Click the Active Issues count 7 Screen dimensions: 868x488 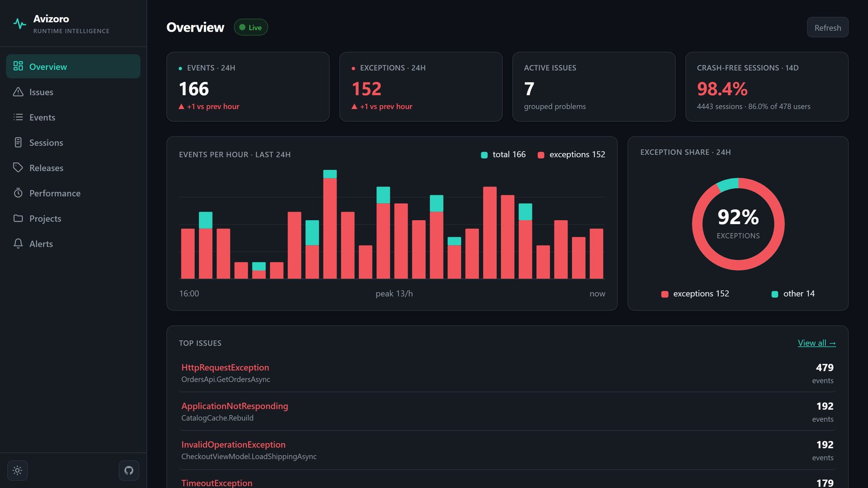pos(529,89)
